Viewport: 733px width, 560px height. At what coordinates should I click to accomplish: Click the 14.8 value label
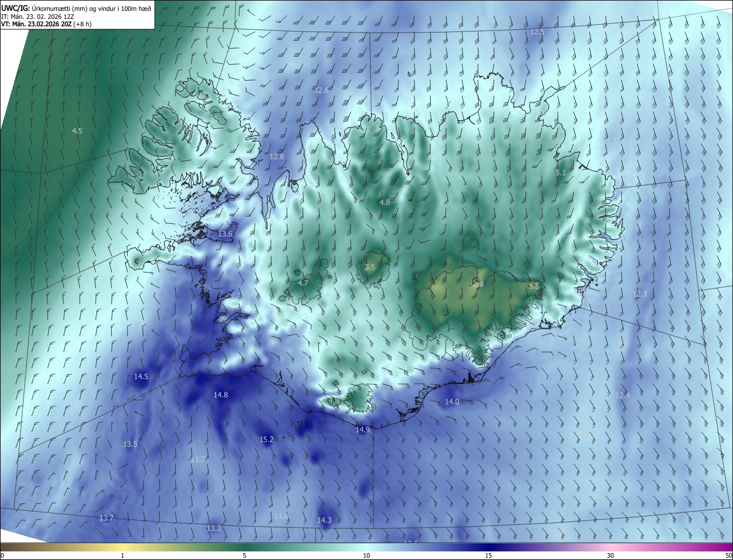pyautogui.click(x=220, y=395)
